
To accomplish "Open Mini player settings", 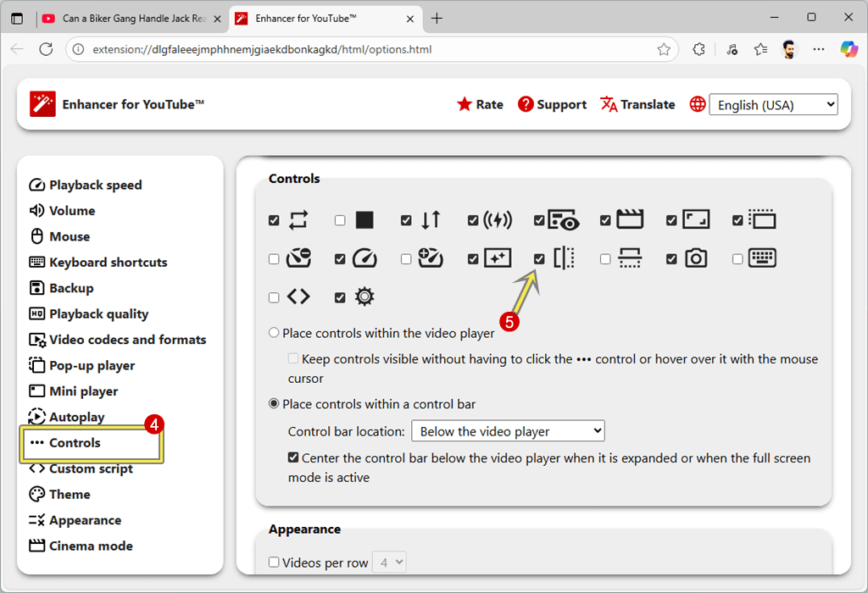I will point(73,391).
